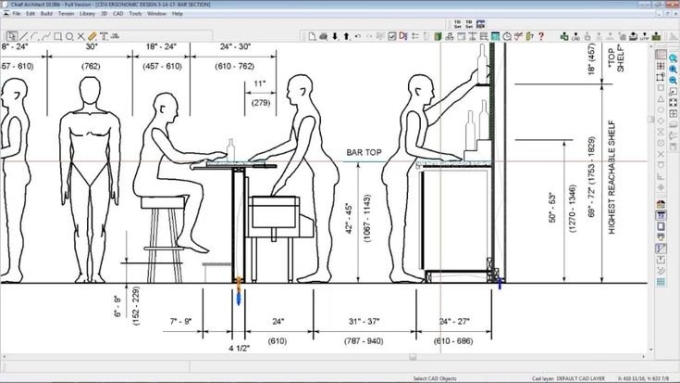Viewport: 680px width, 383px height.
Task: Open the File menu
Action: pyautogui.click(x=16, y=13)
